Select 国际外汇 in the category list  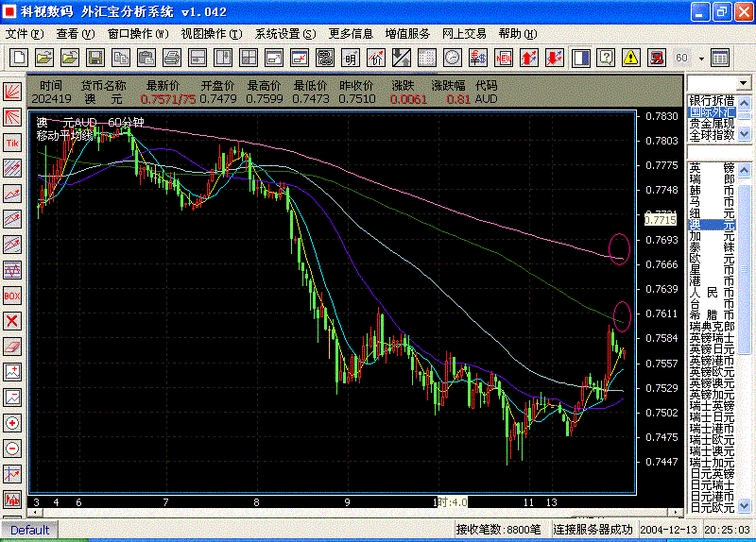(713, 112)
